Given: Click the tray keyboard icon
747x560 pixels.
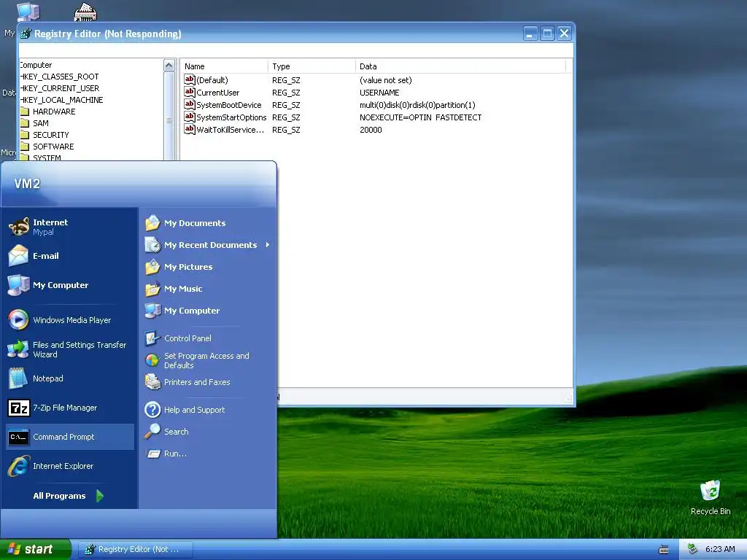Looking at the screenshot, I should point(664,550).
